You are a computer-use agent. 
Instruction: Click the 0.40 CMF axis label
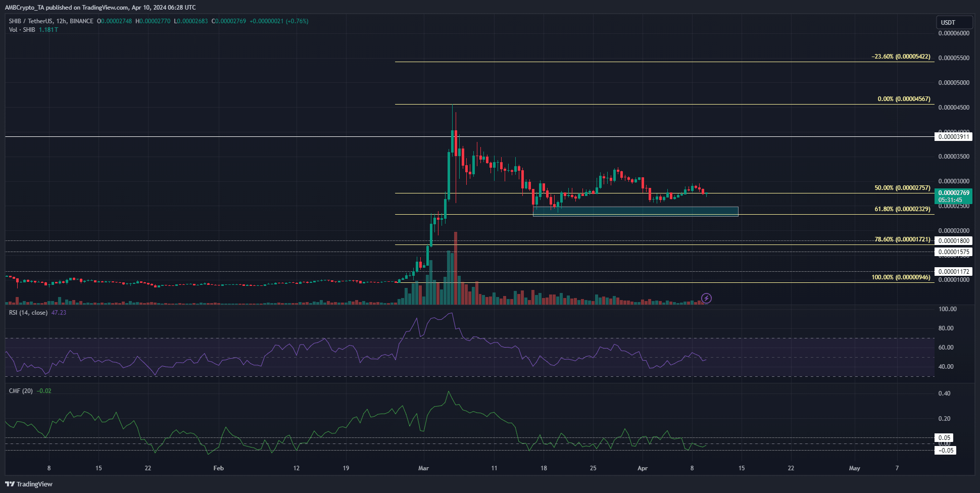[944, 393]
